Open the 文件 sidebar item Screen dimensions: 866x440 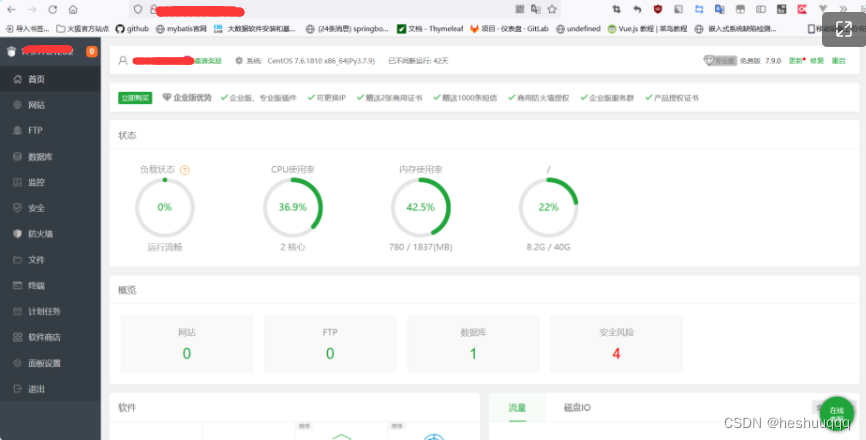click(50, 259)
